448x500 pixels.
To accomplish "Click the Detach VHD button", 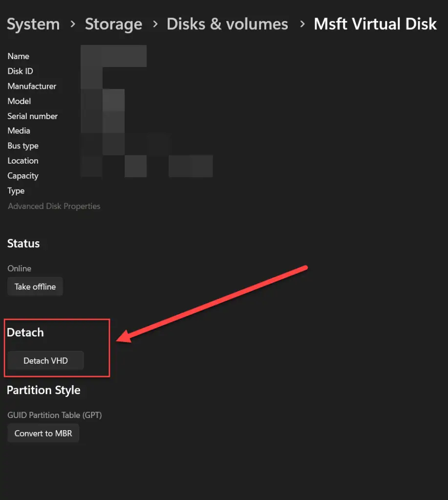I will coord(45,361).
